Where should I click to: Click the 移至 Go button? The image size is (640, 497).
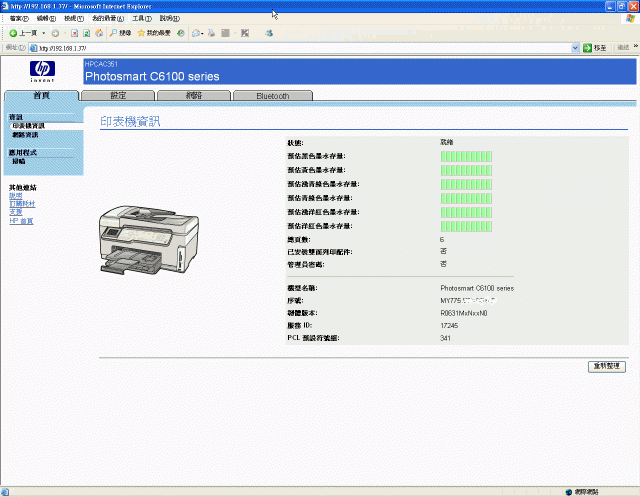595,48
